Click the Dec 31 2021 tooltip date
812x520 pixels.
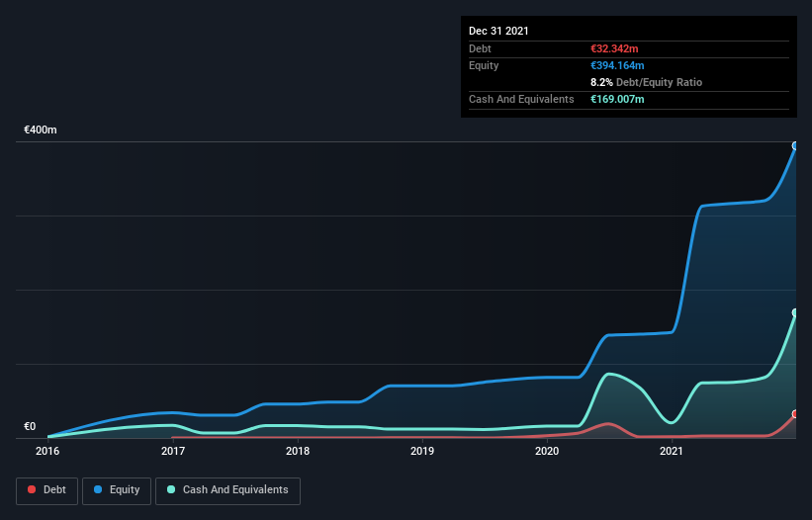(x=498, y=31)
